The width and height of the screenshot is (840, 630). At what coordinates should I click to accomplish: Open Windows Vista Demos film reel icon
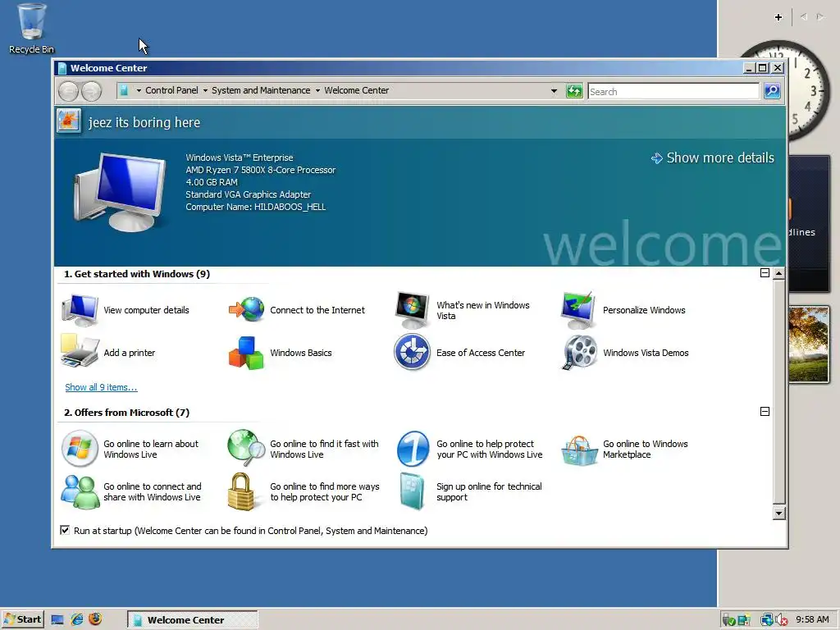(x=578, y=352)
